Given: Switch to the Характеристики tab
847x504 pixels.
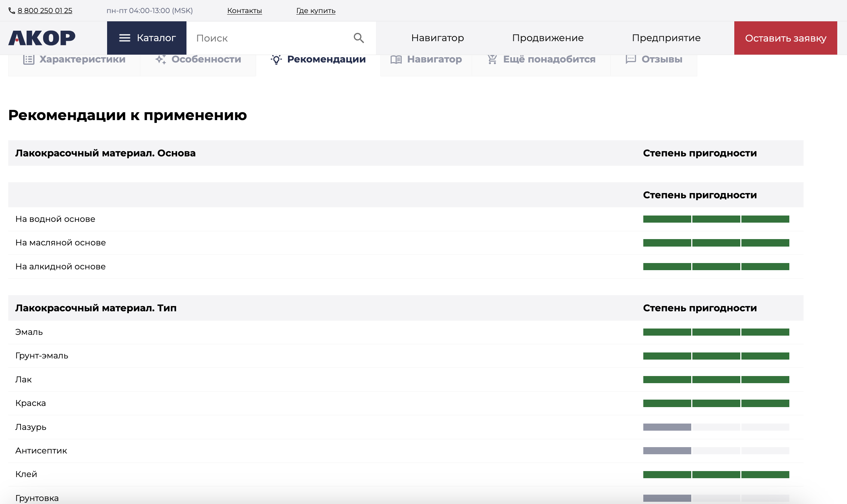Looking at the screenshot, I should click(82, 59).
